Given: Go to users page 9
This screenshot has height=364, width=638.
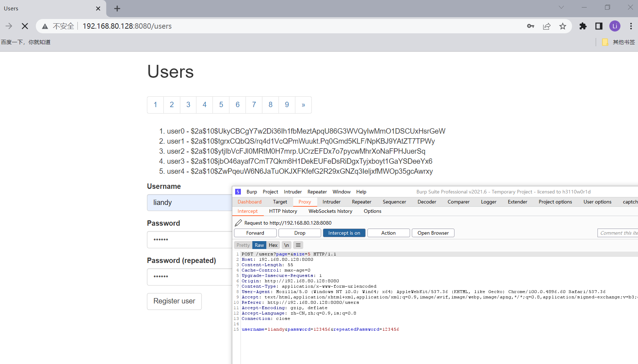Looking at the screenshot, I should 287,105.
